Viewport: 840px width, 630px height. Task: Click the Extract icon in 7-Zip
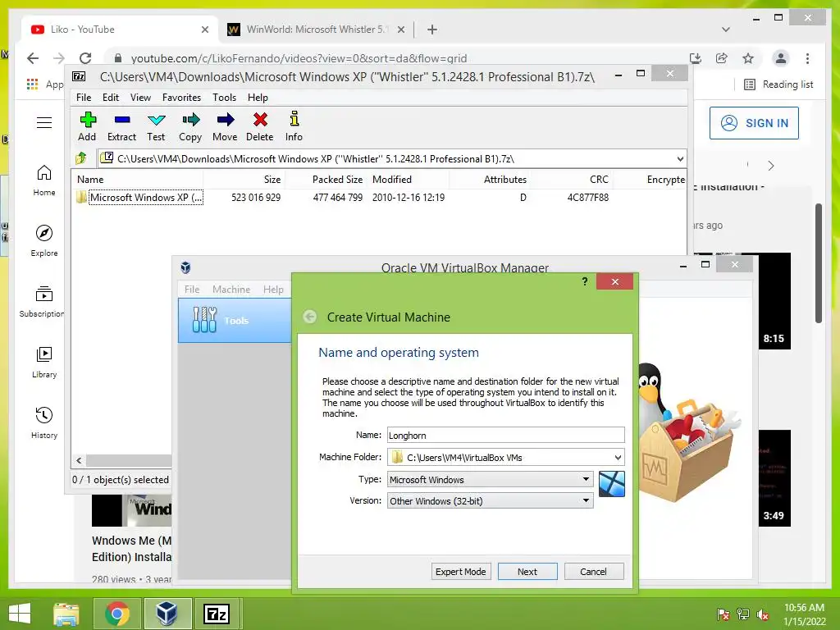(121, 126)
